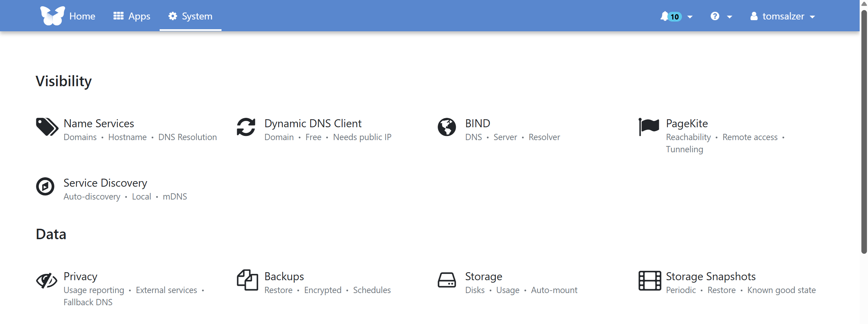
Task: Open Known good state under Storage Snapshots
Action: point(781,290)
